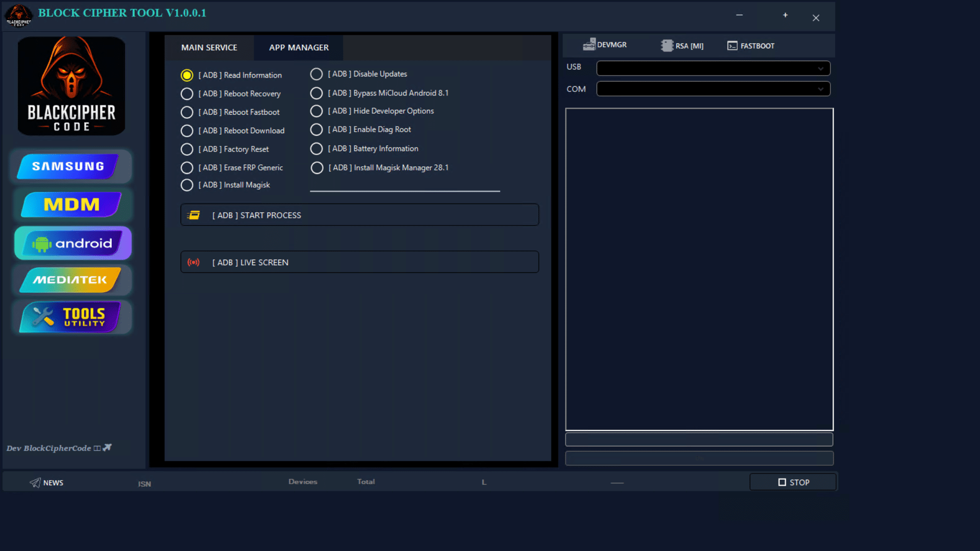The width and height of the screenshot is (980, 551).
Task: Select ADB Battery Information radio button
Action: 316,149
